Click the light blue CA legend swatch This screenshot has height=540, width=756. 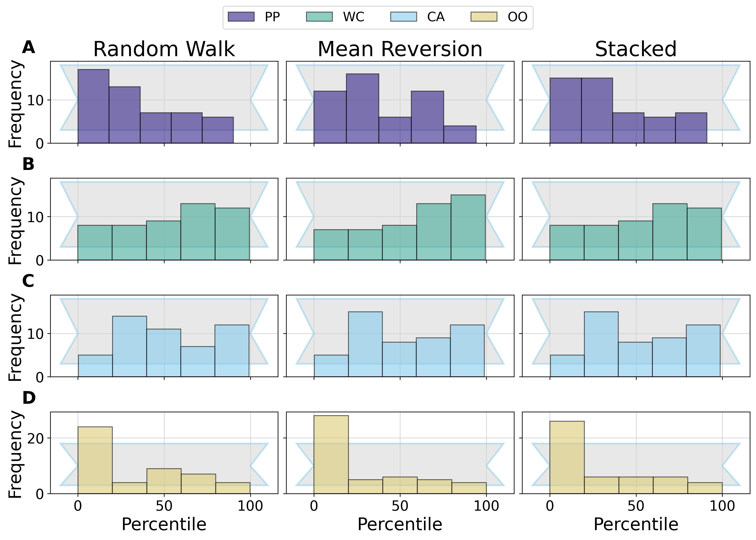[x=403, y=17]
